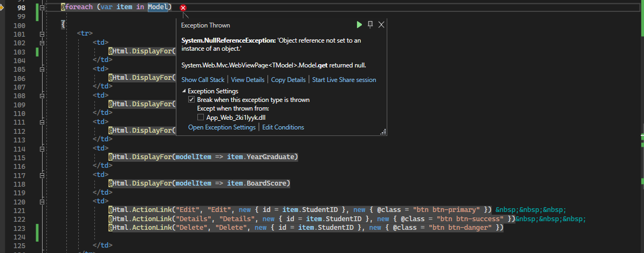Click the foreach keyword on line 98
Viewport: 644px width, 253px height.
[x=79, y=8]
